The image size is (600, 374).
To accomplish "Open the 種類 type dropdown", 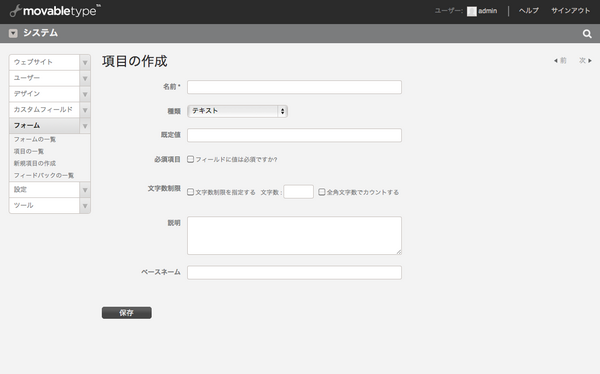I will [x=237, y=111].
